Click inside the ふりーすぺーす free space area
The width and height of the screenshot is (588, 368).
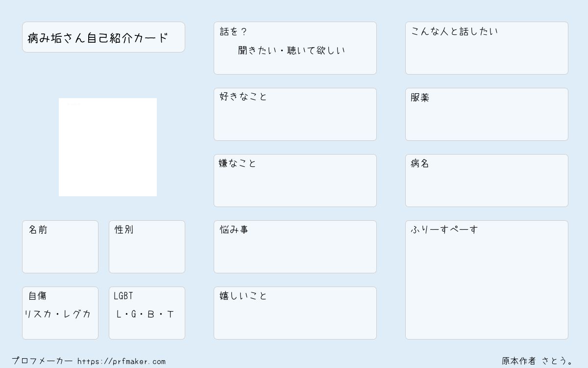pyautogui.click(x=487, y=280)
